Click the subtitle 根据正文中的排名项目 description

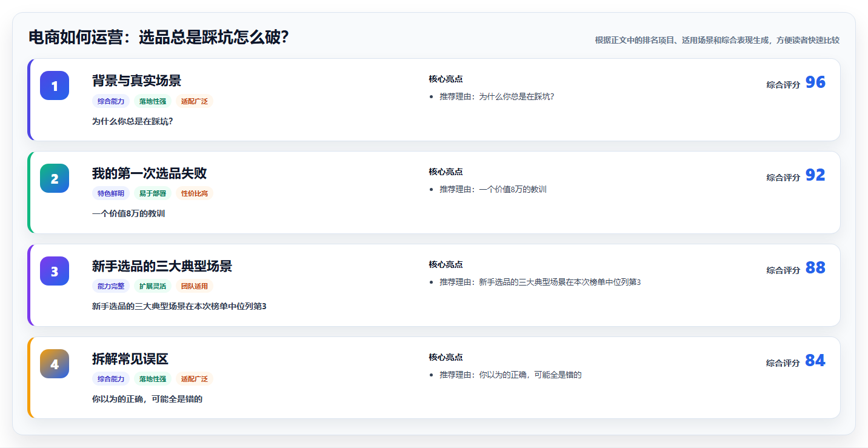(x=717, y=40)
